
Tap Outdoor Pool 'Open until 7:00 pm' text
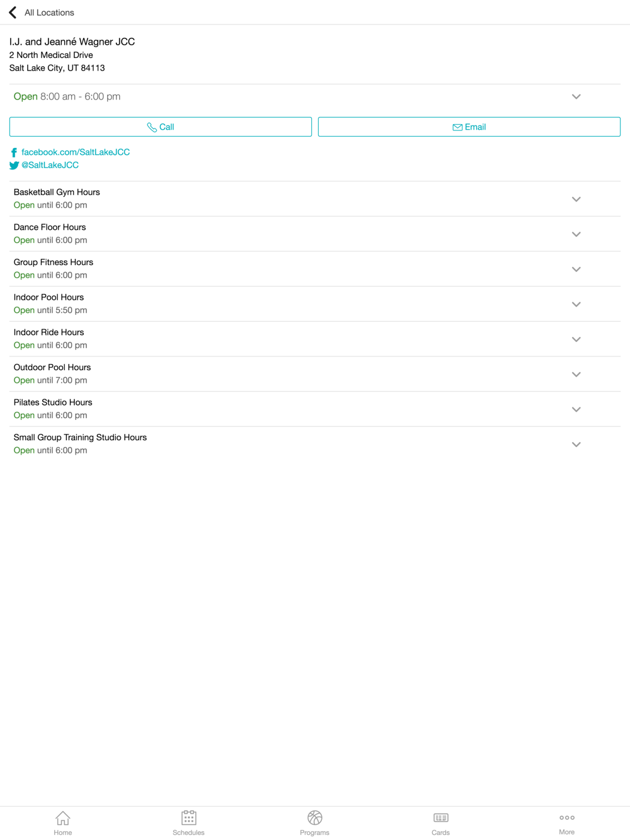(50, 380)
